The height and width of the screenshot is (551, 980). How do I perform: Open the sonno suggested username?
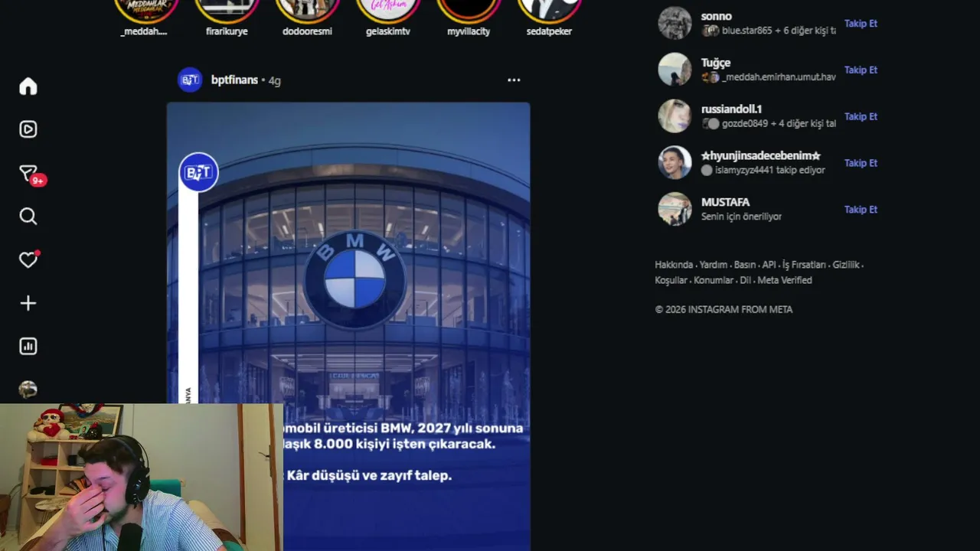717,16
